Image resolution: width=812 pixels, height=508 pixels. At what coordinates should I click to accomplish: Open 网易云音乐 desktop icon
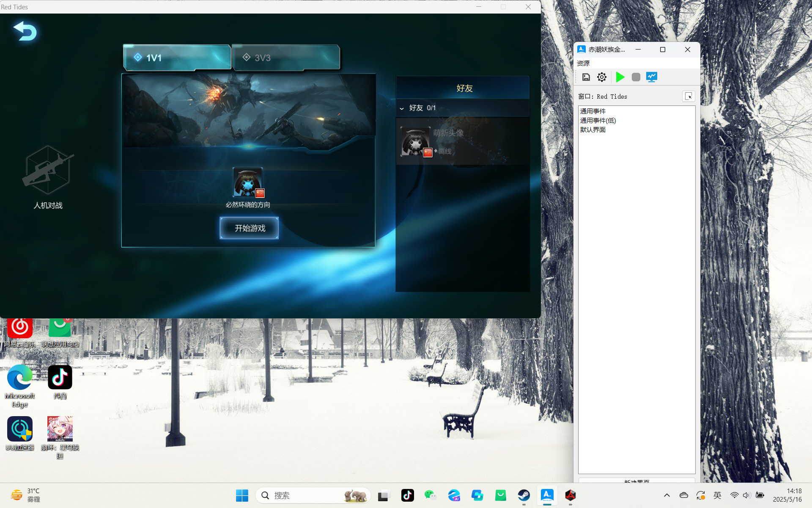(x=19, y=333)
